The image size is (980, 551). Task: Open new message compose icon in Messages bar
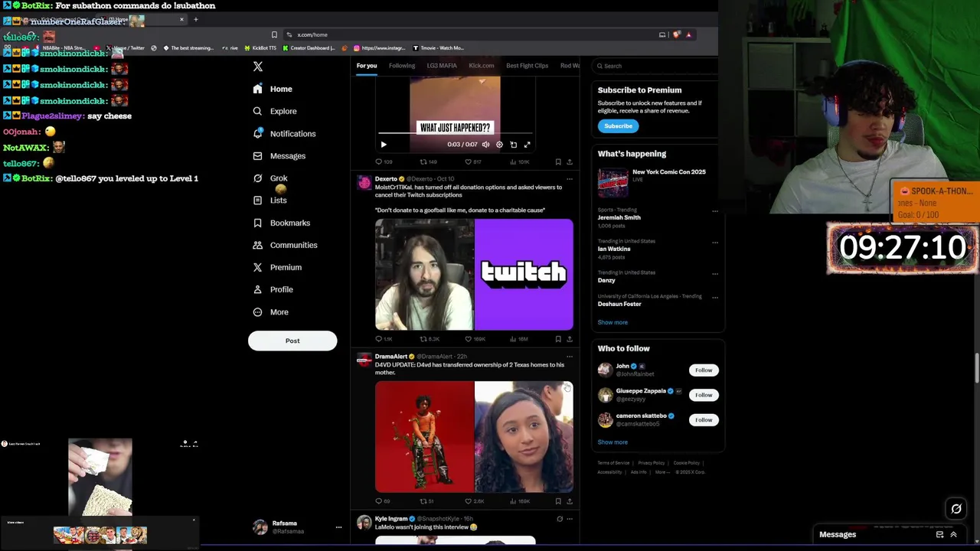click(x=940, y=534)
